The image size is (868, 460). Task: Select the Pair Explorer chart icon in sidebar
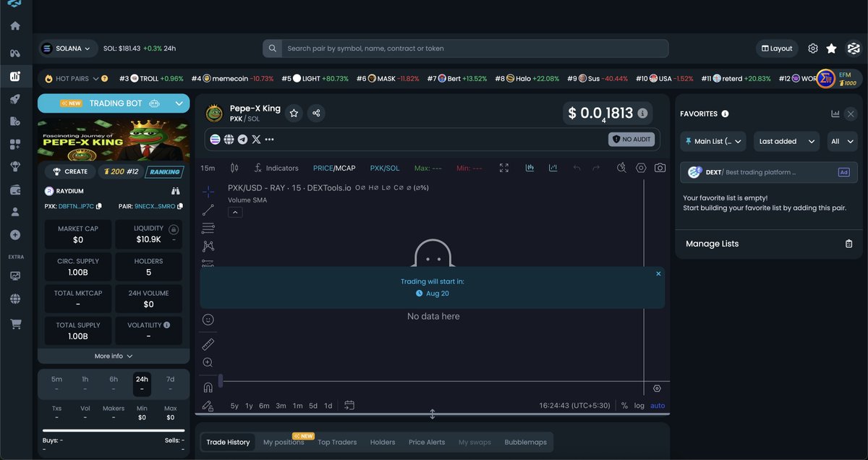(15, 76)
